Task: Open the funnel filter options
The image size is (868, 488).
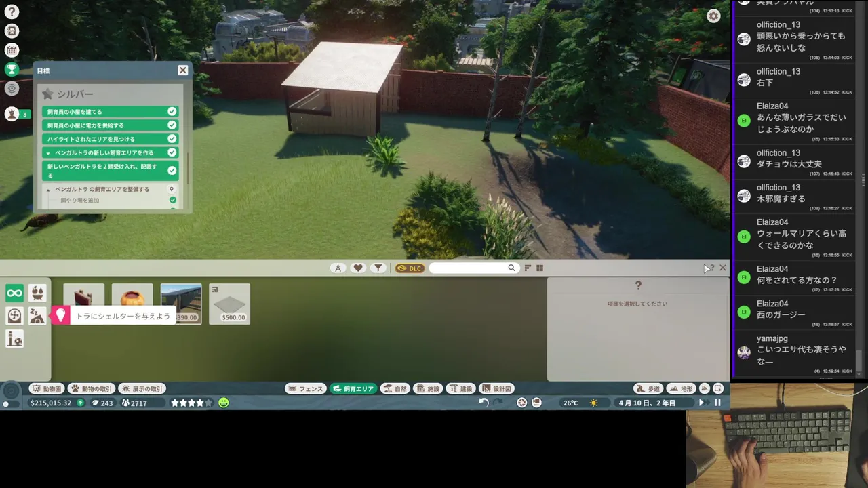Action: pyautogui.click(x=378, y=268)
